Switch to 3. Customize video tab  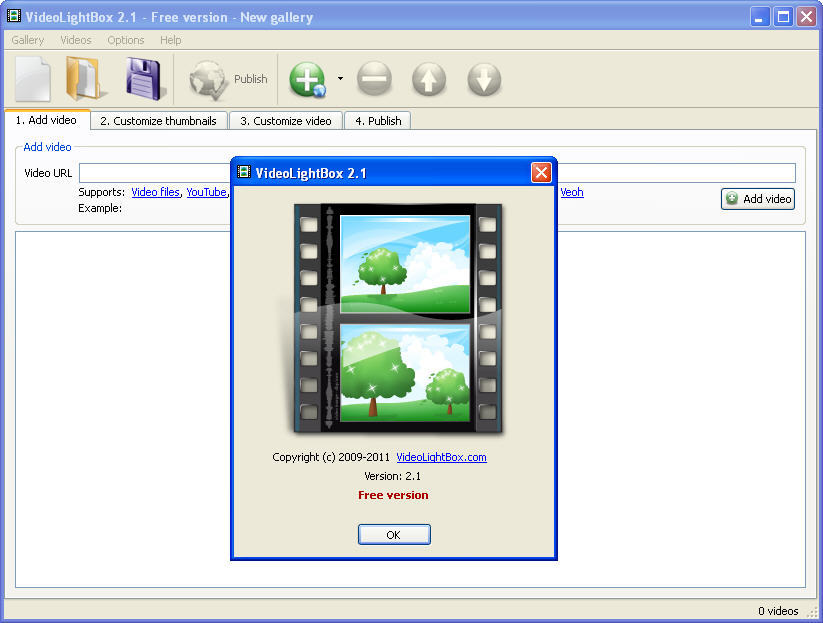pyautogui.click(x=286, y=121)
